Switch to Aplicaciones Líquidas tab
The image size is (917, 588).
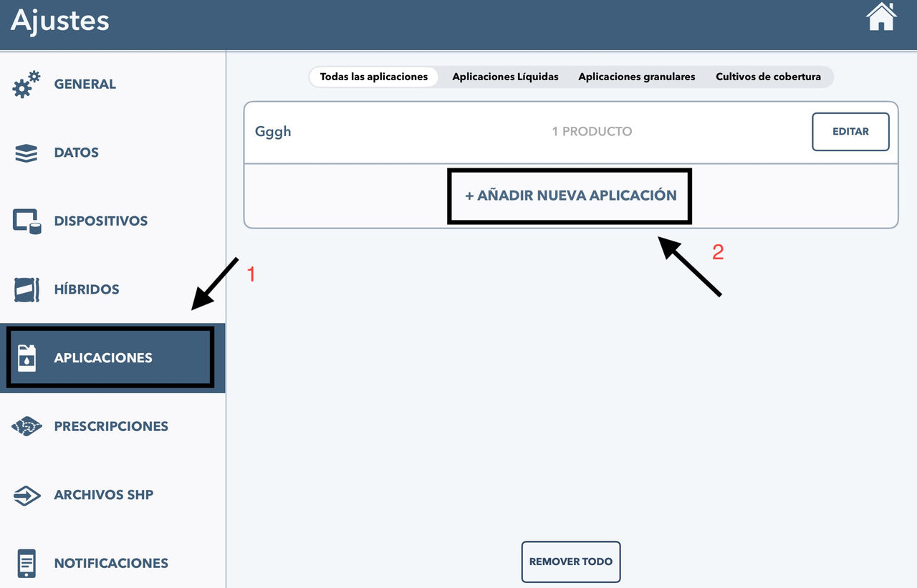[x=505, y=77]
